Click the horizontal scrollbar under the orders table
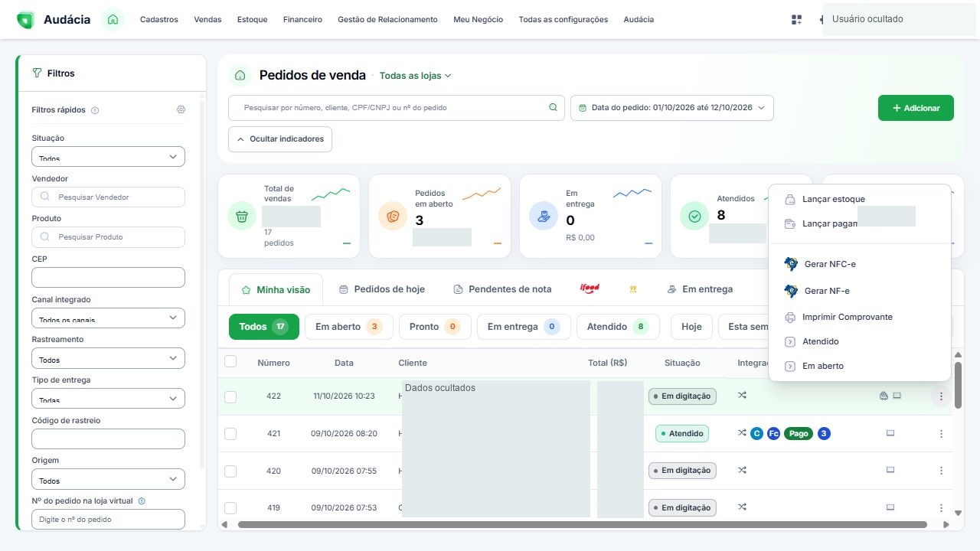 (x=583, y=525)
